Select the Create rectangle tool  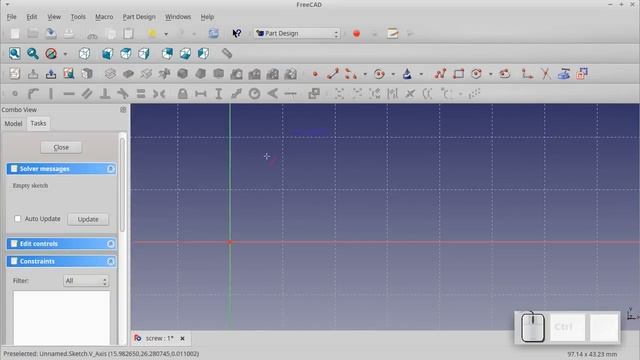click(x=458, y=74)
